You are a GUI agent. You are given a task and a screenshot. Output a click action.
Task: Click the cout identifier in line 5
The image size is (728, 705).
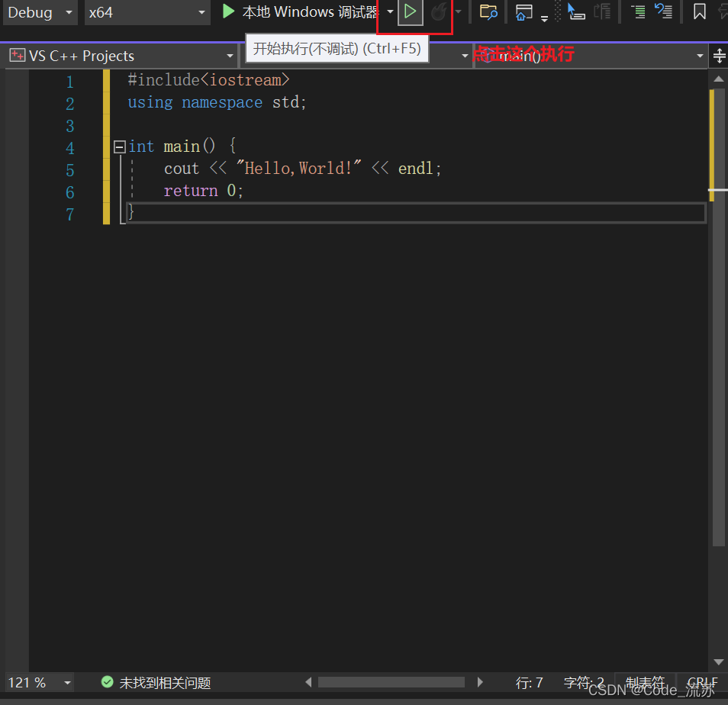point(181,169)
